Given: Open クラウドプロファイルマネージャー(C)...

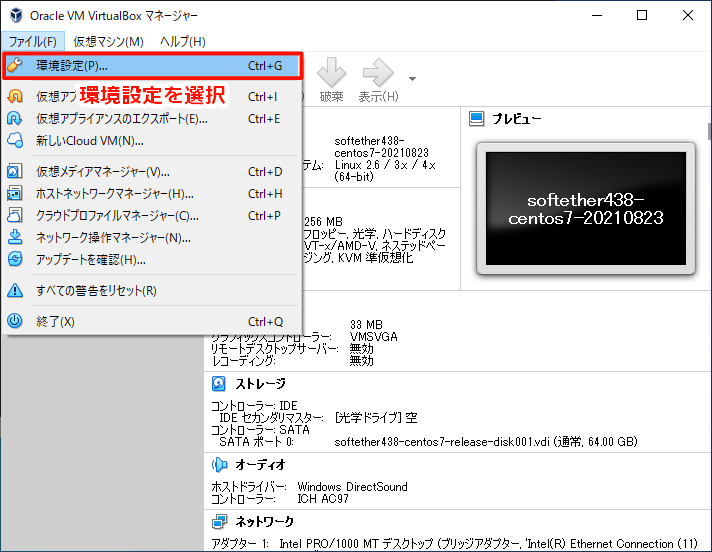Looking at the screenshot, I should [x=152, y=216].
